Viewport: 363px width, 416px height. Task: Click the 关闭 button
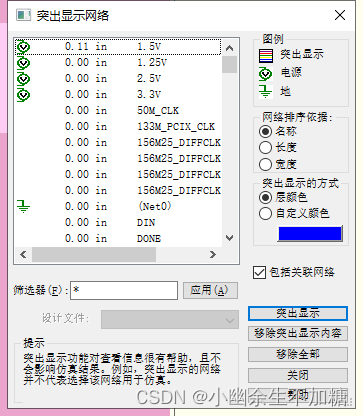(x=298, y=375)
